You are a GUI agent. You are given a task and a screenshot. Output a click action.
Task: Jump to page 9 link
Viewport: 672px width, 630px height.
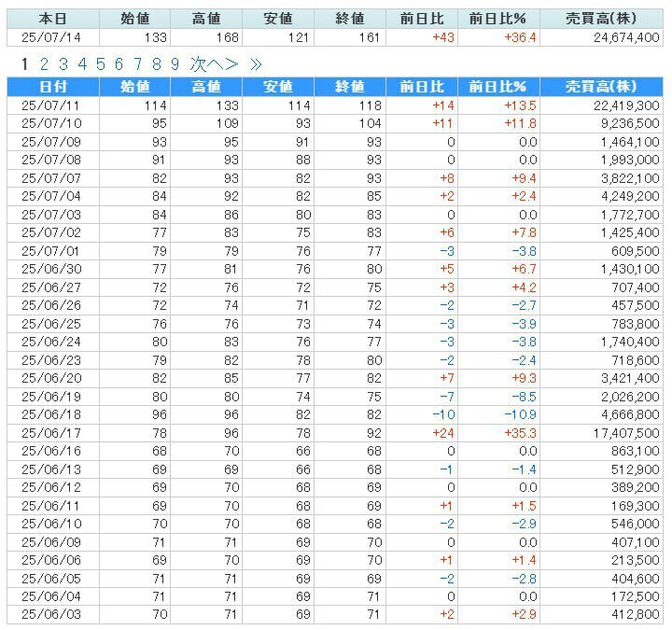coord(175,64)
